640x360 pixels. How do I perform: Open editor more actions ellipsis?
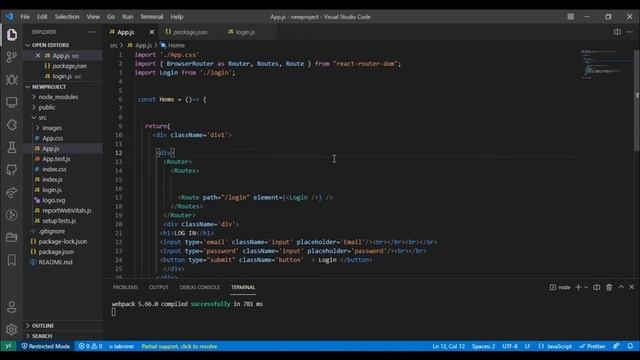point(630,32)
